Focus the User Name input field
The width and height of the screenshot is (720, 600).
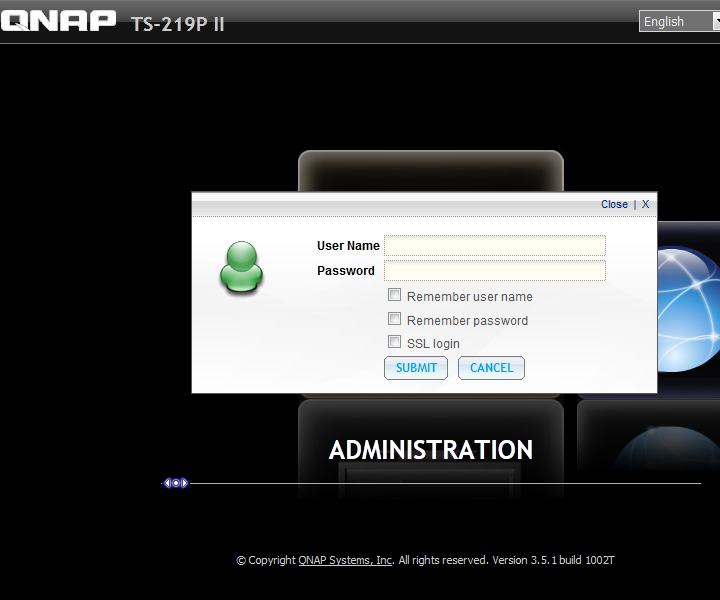click(495, 246)
